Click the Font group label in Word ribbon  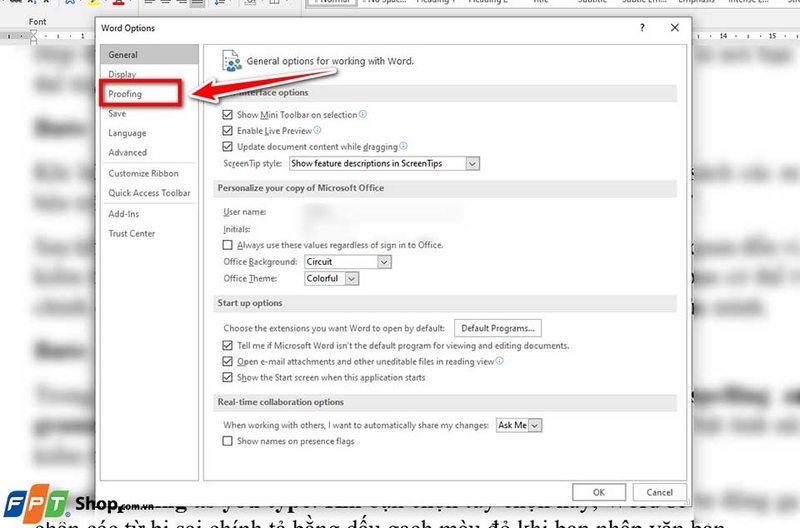pyautogui.click(x=37, y=21)
